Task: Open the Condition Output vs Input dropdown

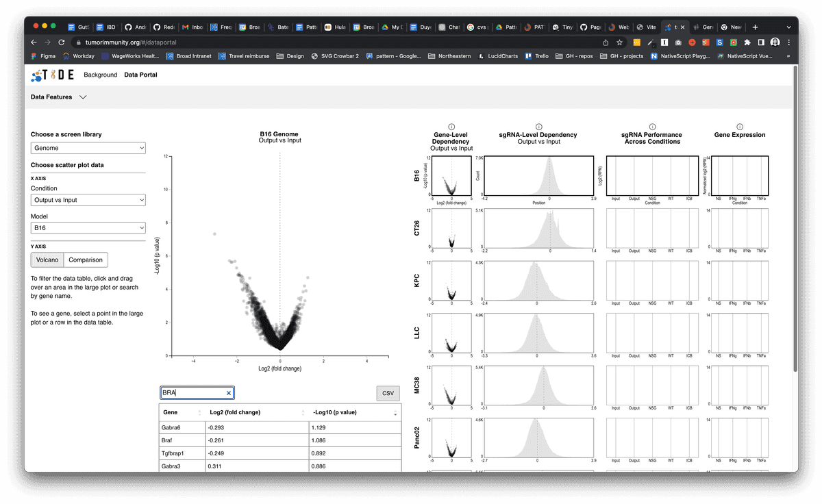Action: (x=88, y=200)
